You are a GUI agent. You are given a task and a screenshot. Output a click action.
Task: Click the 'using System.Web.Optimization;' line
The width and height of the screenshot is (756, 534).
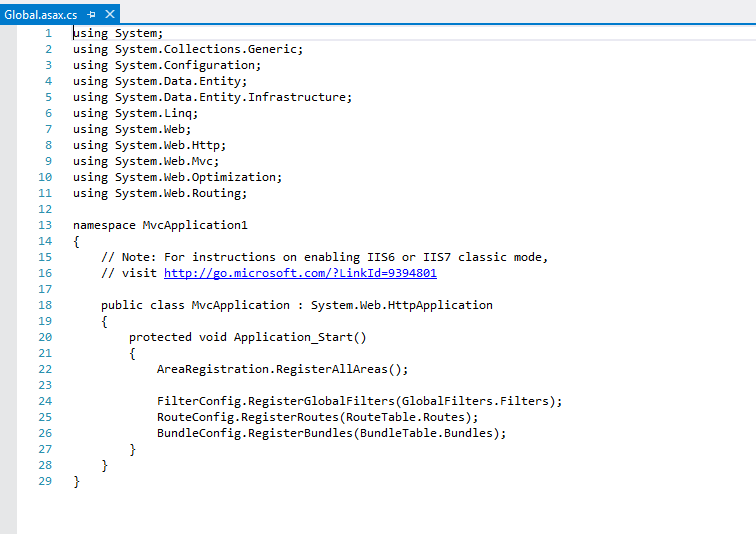tap(177, 177)
